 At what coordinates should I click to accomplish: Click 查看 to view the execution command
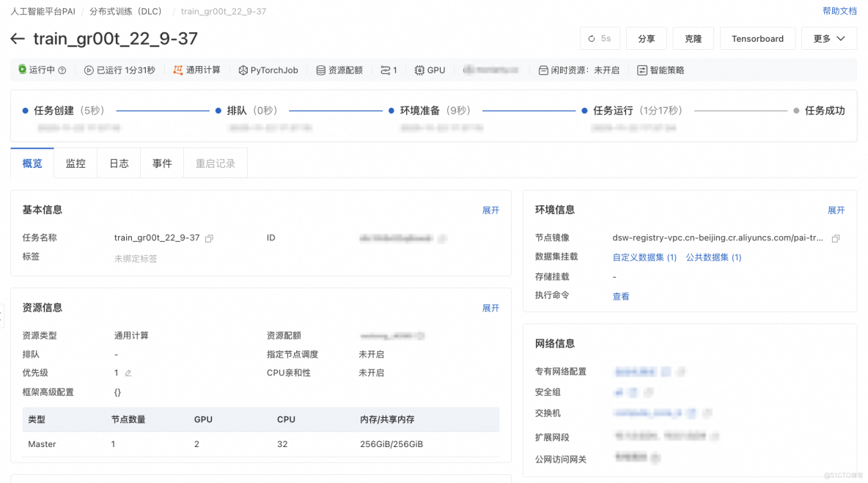[621, 295]
